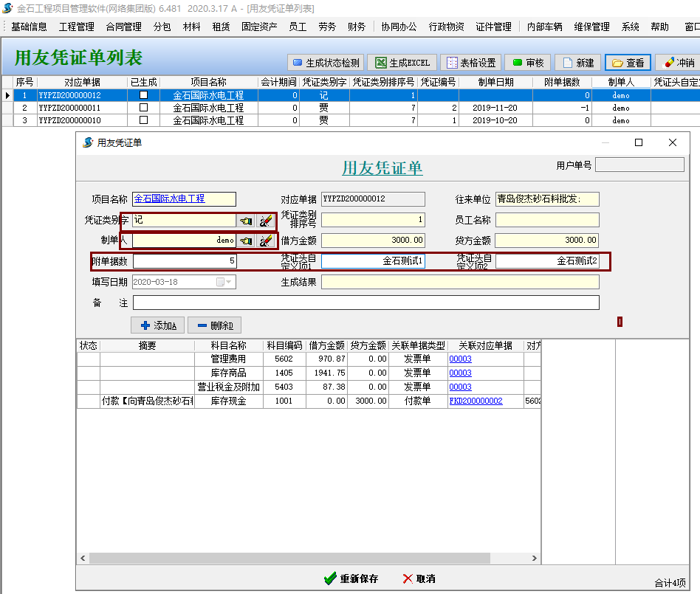
Task: Open the 固定资产 menu
Action: pyautogui.click(x=260, y=27)
